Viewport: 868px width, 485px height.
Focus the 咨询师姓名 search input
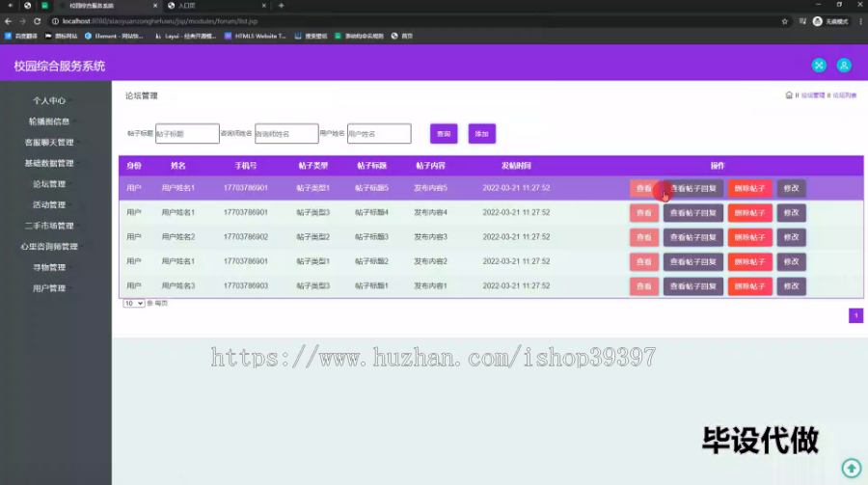click(x=286, y=133)
